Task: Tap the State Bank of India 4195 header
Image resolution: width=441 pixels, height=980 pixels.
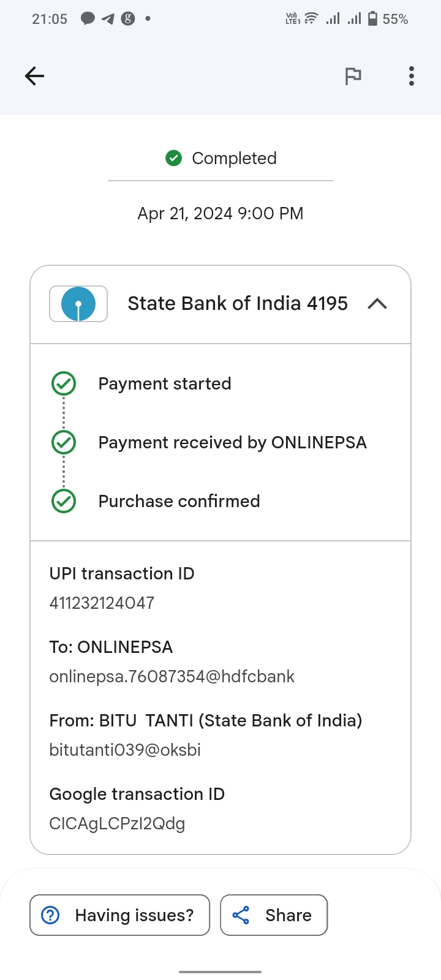Action: 238,304
